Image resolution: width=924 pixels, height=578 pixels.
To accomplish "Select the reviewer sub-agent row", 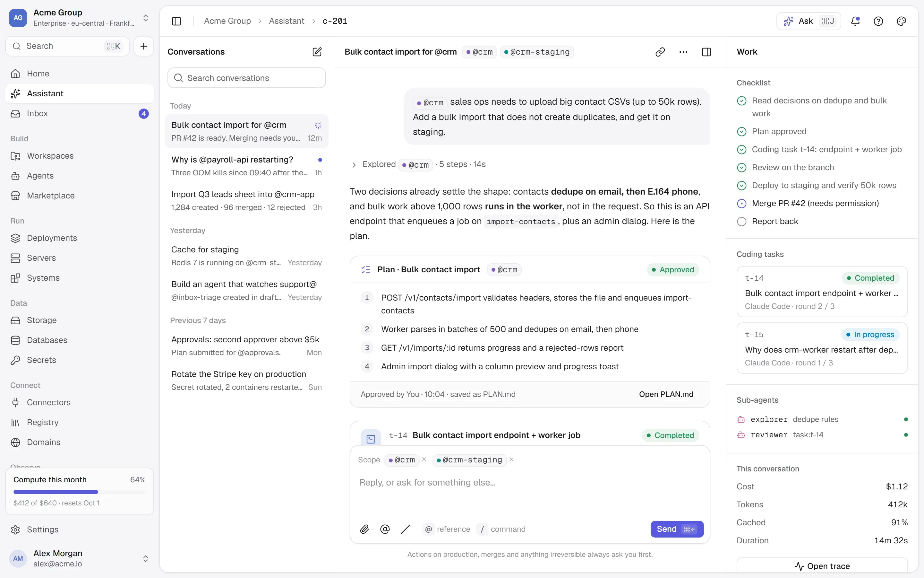I will pyautogui.click(x=822, y=435).
